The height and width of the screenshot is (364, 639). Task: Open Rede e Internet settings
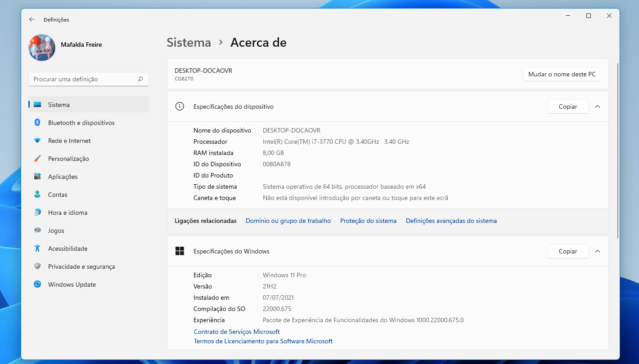pyautogui.click(x=69, y=141)
